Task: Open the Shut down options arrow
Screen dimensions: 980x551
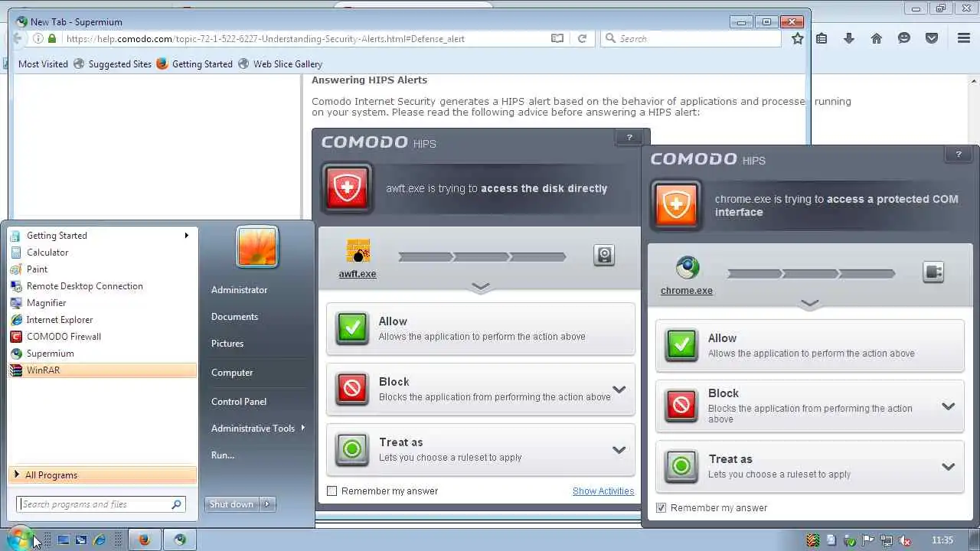Action: pos(267,504)
